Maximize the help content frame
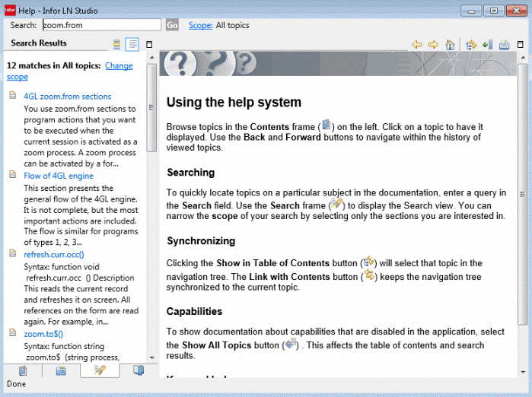532x397 pixels. pyautogui.click(x=521, y=45)
